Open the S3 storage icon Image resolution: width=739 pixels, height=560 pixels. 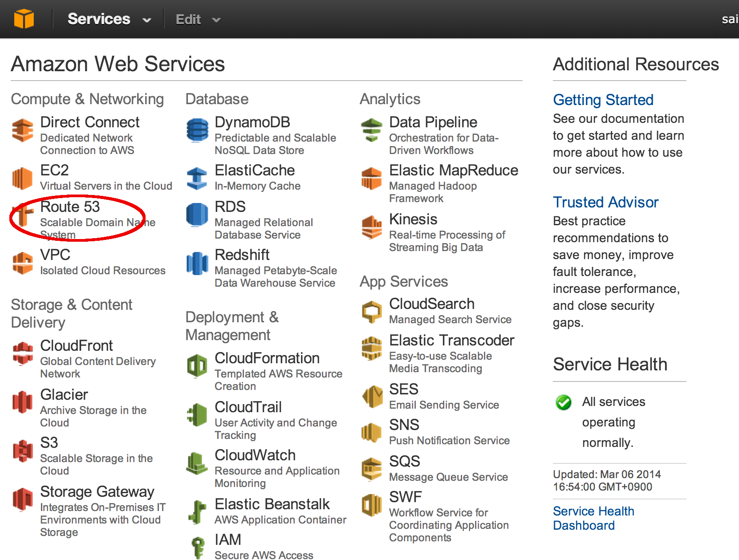coord(23,451)
